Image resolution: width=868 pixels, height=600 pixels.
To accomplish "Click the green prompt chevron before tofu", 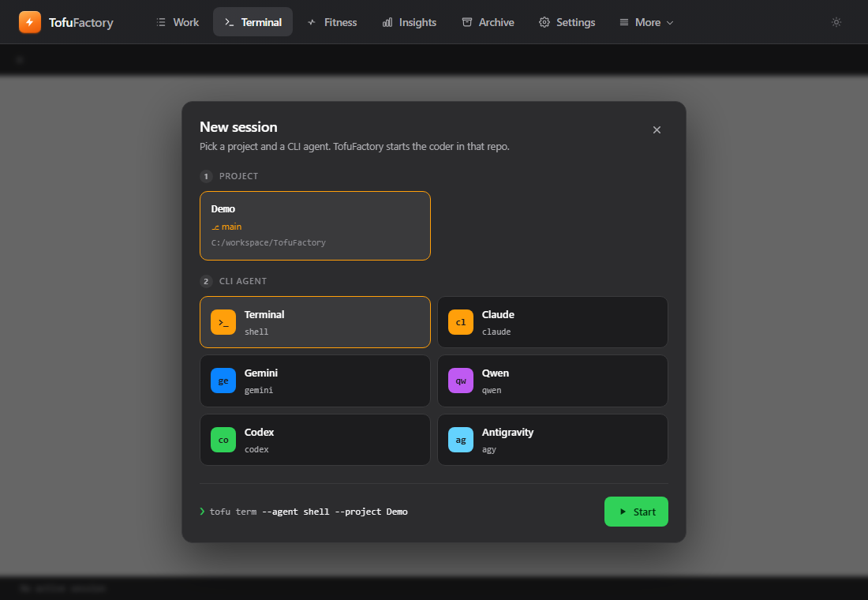I will pyautogui.click(x=203, y=512).
